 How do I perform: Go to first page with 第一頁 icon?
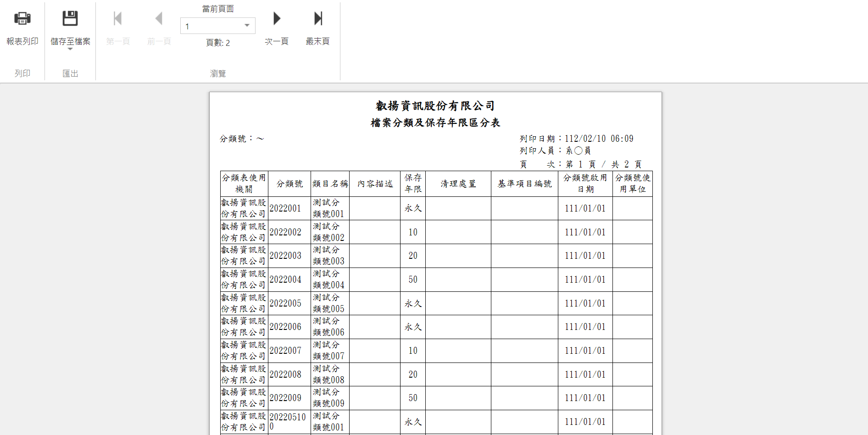(x=118, y=19)
